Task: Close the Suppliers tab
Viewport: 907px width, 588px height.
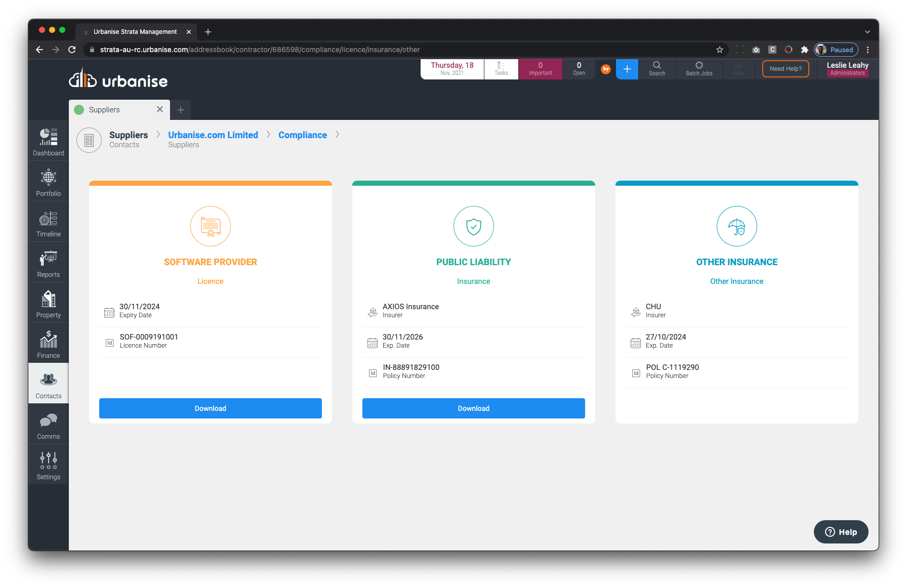Action: pos(160,109)
